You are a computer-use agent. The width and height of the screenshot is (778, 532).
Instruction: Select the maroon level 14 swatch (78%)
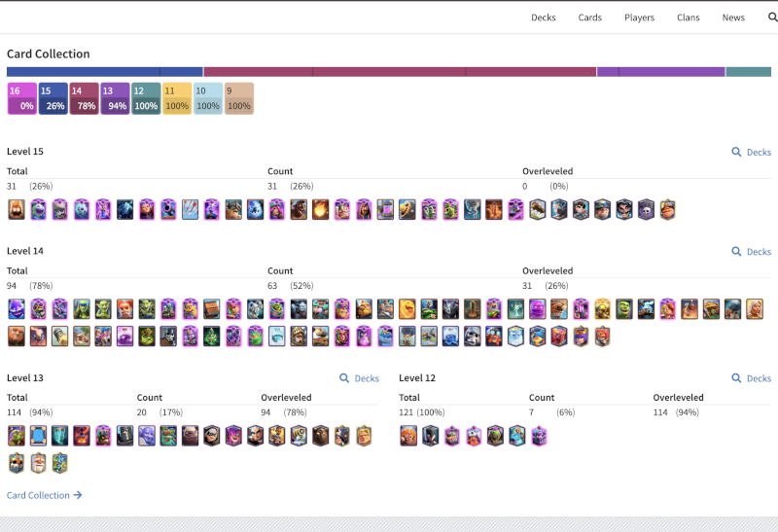[x=84, y=98]
